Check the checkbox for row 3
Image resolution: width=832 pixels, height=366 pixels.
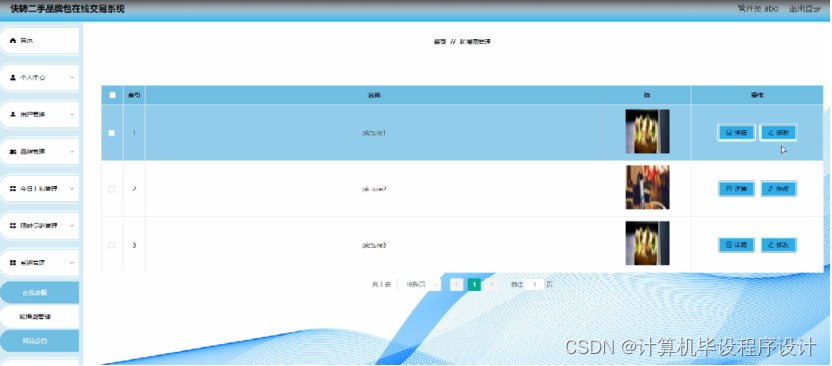(111, 245)
